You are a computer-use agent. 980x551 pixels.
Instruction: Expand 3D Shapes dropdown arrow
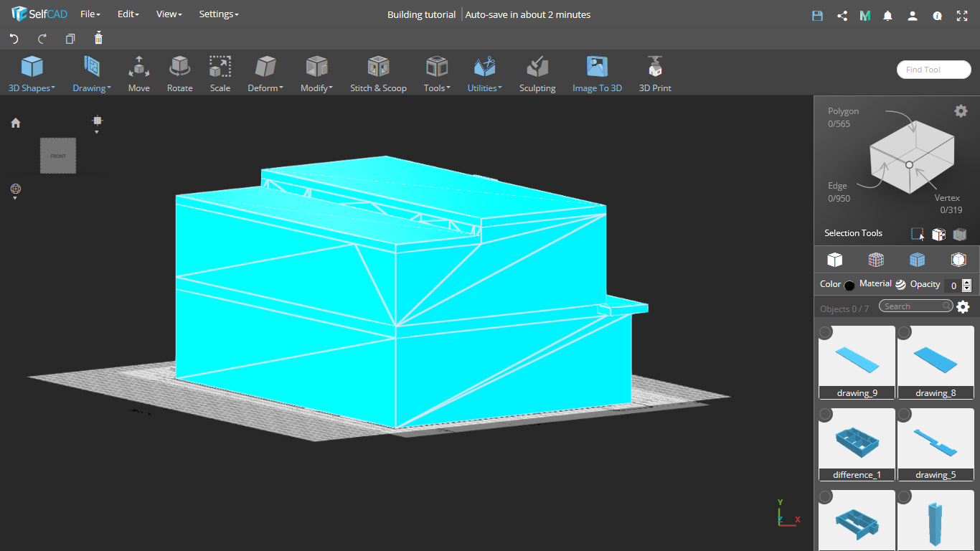click(x=53, y=88)
